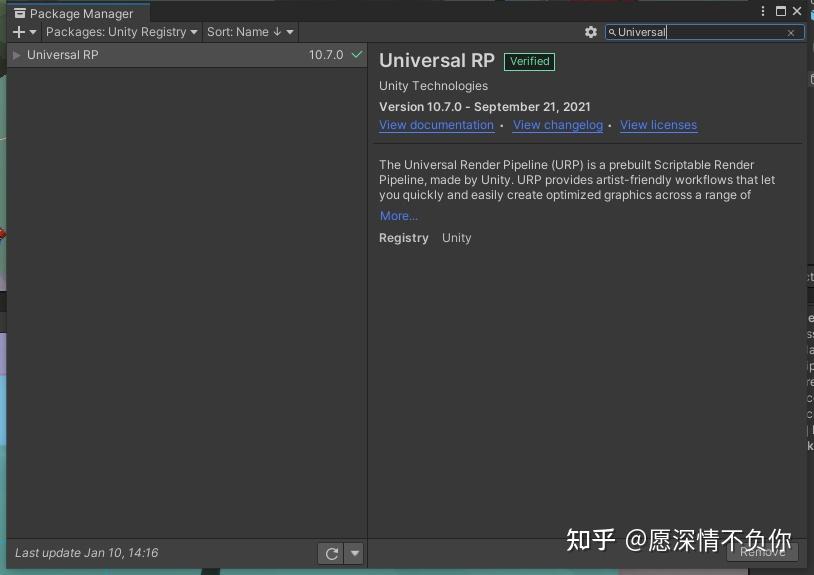Open View licenses link
Viewport: 814px width, 575px height.
(658, 125)
